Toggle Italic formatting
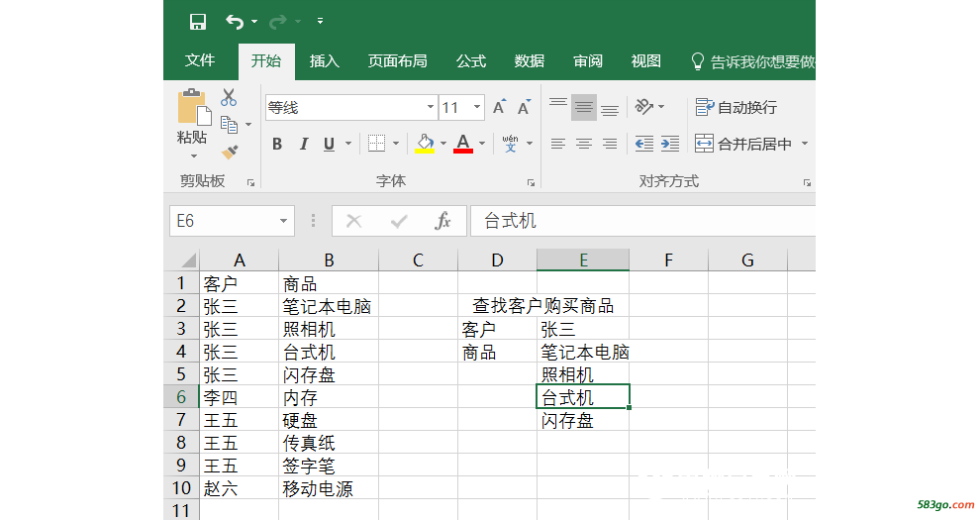Image resolution: width=980 pixels, height=520 pixels. tap(304, 145)
